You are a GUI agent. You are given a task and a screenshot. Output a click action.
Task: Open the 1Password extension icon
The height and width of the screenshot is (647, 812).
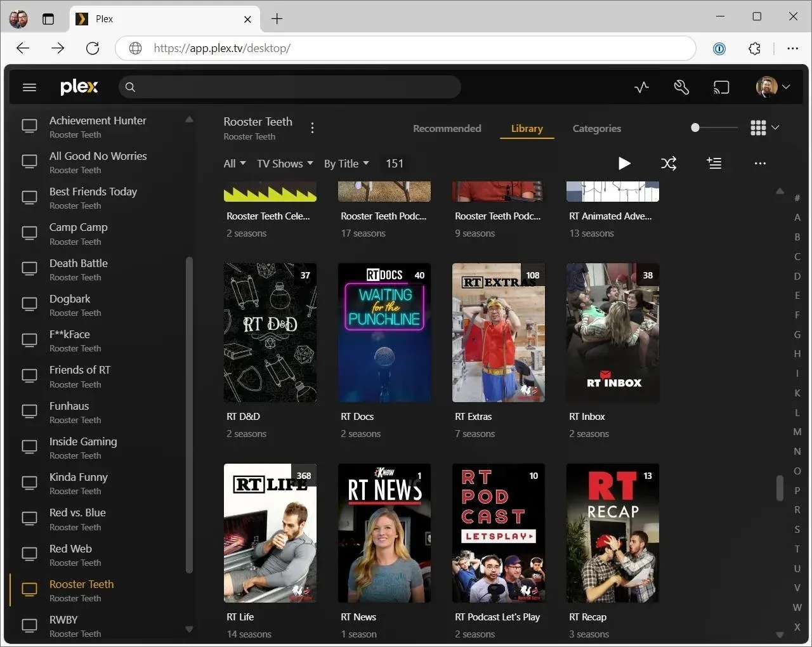(x=719, y=48)
